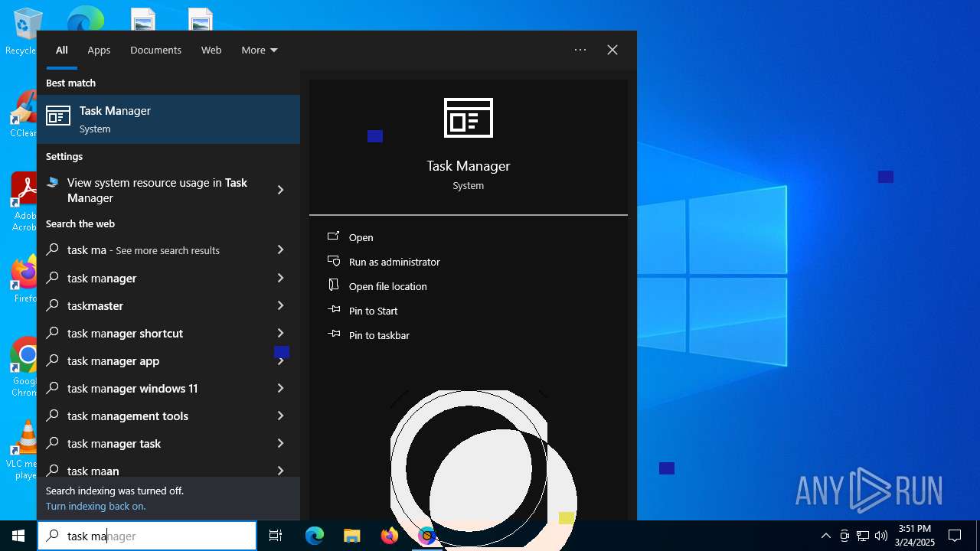Click the volume speaker icon in tray
Viewport: 980px width, 551px height.
tap(880, 536)
